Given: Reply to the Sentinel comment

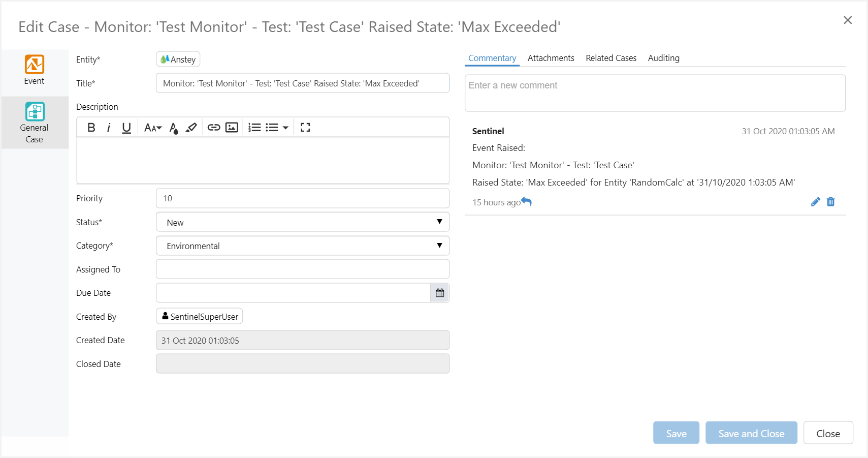Looking at the screenshot, I should point(527,202).
